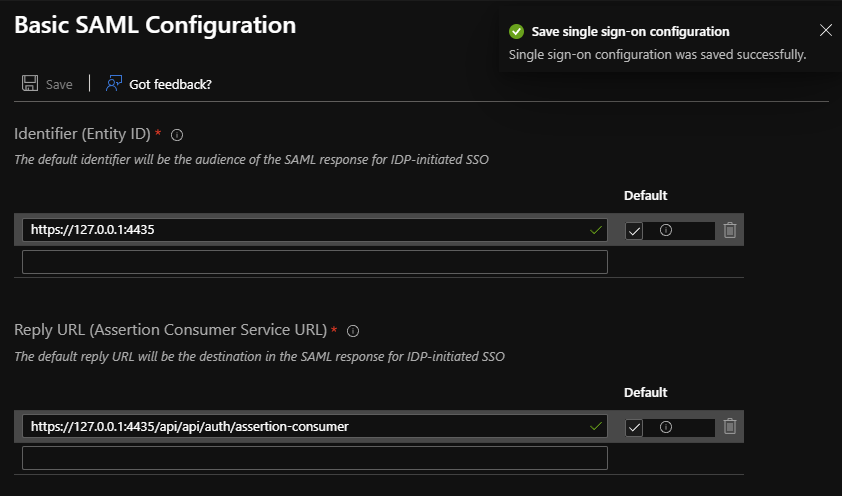842x496 pixels.
Task: Click the Save floppy disk icon
Action: click(30, 84)
